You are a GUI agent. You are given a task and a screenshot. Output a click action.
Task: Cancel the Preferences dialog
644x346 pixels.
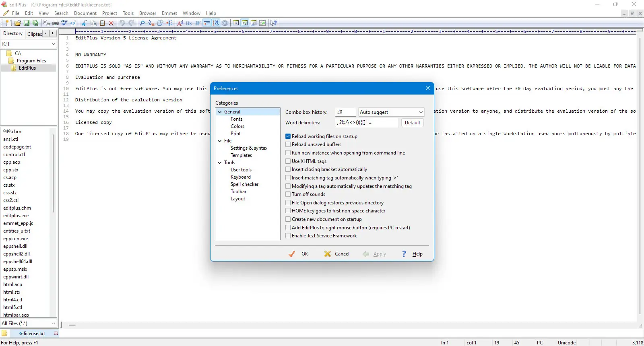[x=337, y=254]
